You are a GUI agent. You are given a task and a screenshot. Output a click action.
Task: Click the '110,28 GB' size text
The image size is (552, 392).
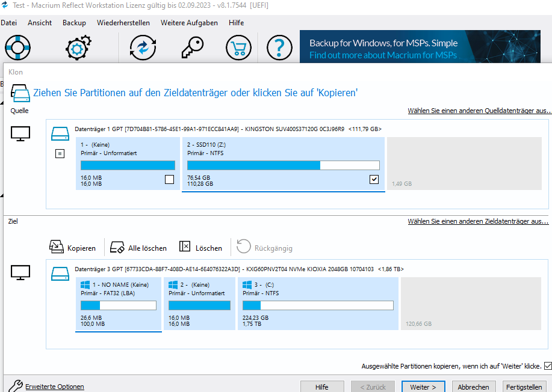pos(200,184)
